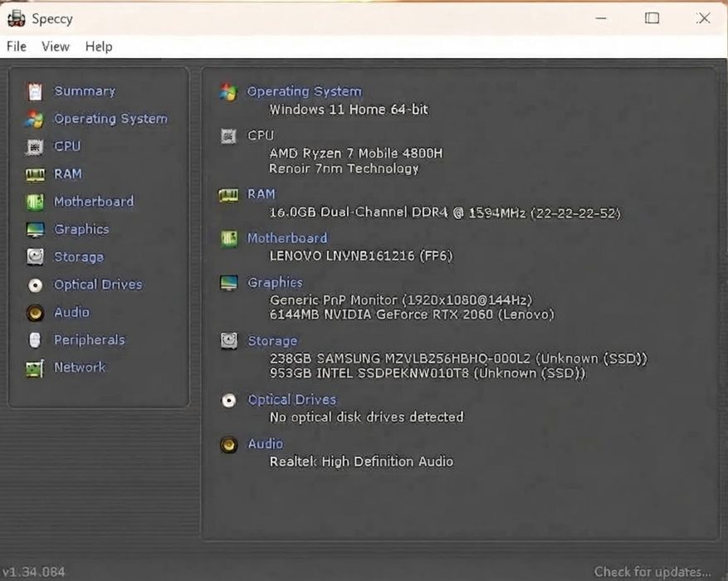Click the Audio heading link in summary
The height and width of the screenshot is (581, 728).
tap(265, 444)
